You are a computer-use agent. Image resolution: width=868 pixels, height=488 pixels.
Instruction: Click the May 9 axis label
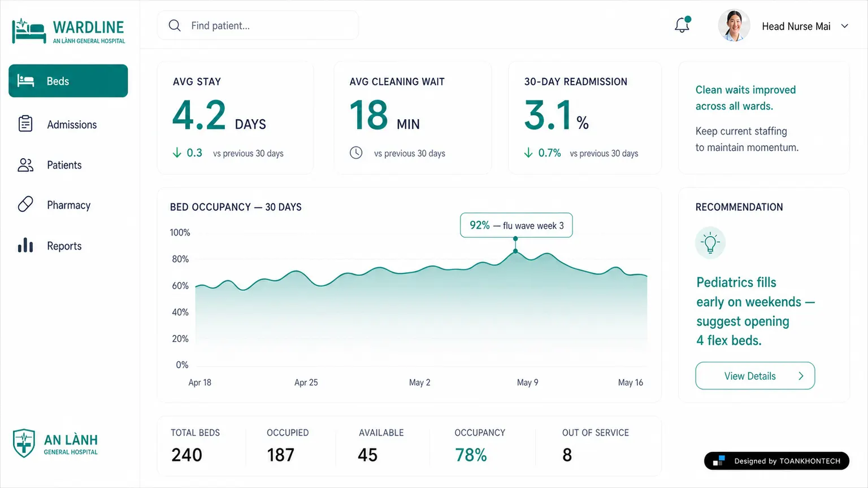click(x=527, y=382)
